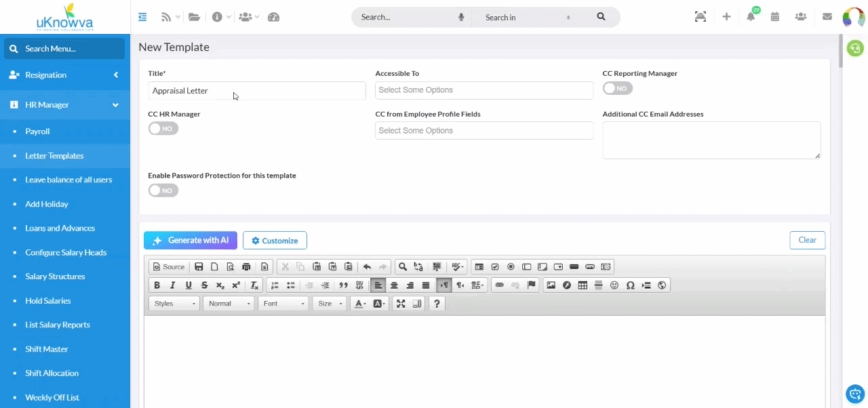The height and width of the screenshot is (408, 868).
Task: Insert a checkbox form field in editor
Action: click(x=495, y=266)
